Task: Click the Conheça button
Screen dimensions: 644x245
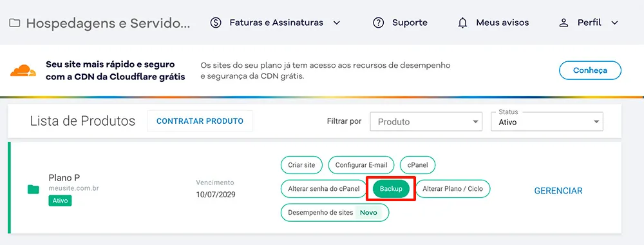Action: (x=590, y=71)
